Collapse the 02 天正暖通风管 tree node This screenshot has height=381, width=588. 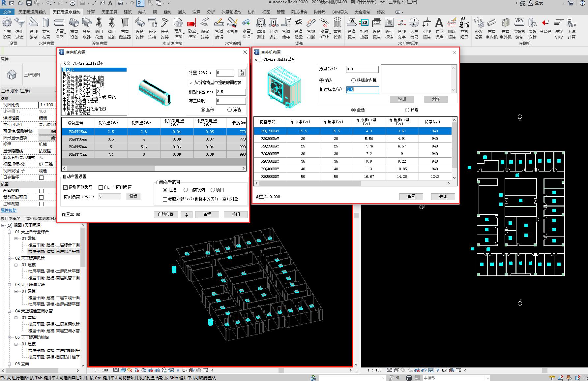(10, 258)
